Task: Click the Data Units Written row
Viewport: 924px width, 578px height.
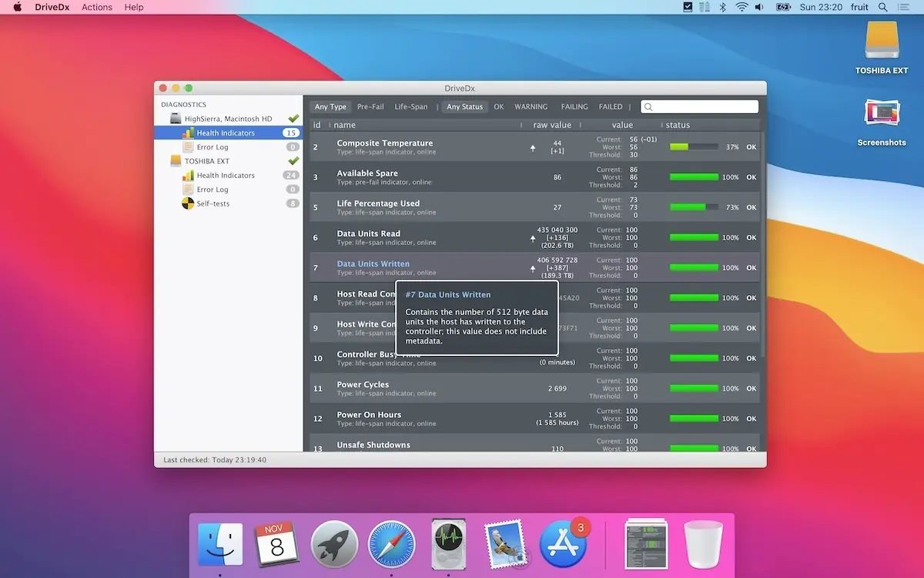Action: (x=373, y=264)
